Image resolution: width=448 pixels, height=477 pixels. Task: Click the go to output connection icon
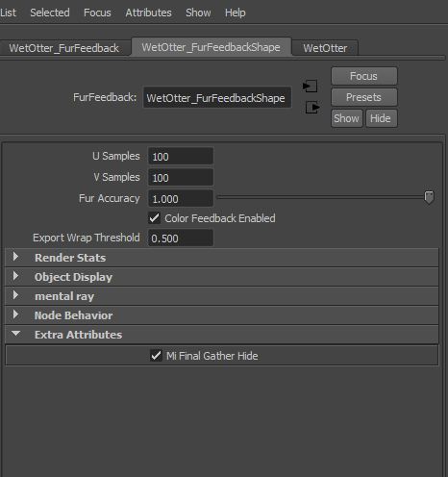(x=312, y=107)
